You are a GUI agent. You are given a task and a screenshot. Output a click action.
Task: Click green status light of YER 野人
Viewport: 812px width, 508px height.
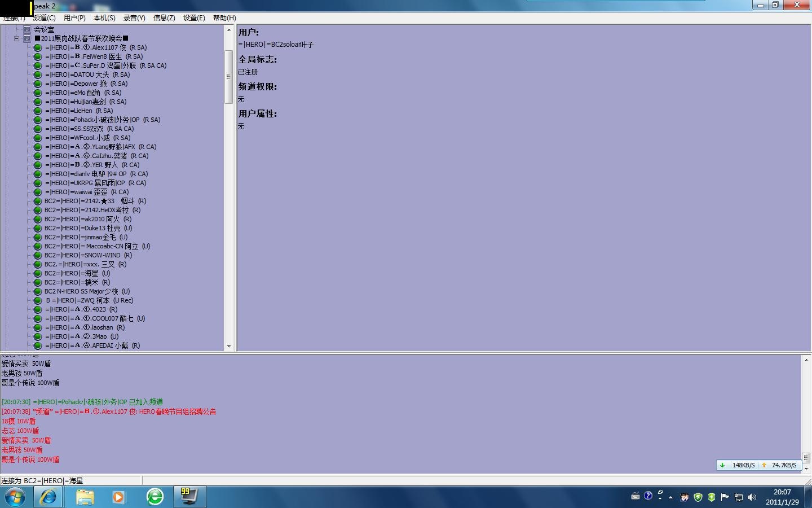coord(38,165)
